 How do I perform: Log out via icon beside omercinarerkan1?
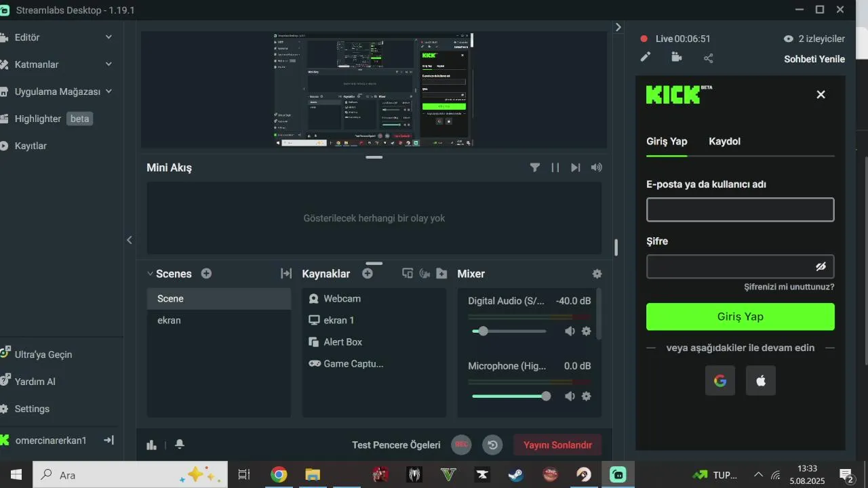[108, 440]
